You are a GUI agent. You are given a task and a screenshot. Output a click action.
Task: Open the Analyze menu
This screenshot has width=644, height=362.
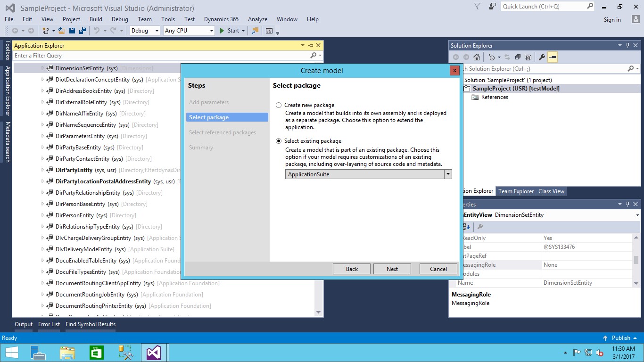click(257, 19)
